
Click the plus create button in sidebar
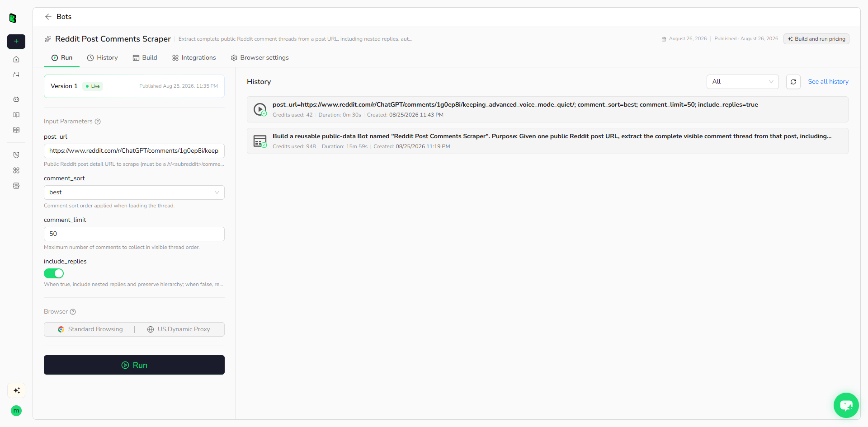click(x=16, y=41)
